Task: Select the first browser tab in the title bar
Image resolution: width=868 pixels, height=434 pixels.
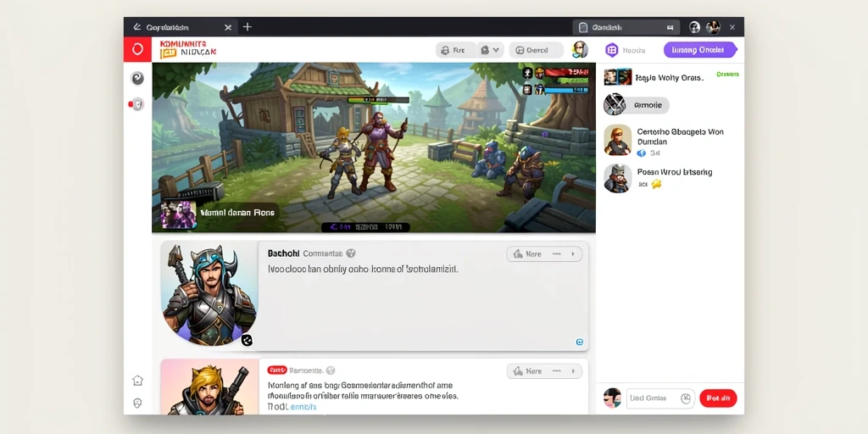Action: click(181, 27)
